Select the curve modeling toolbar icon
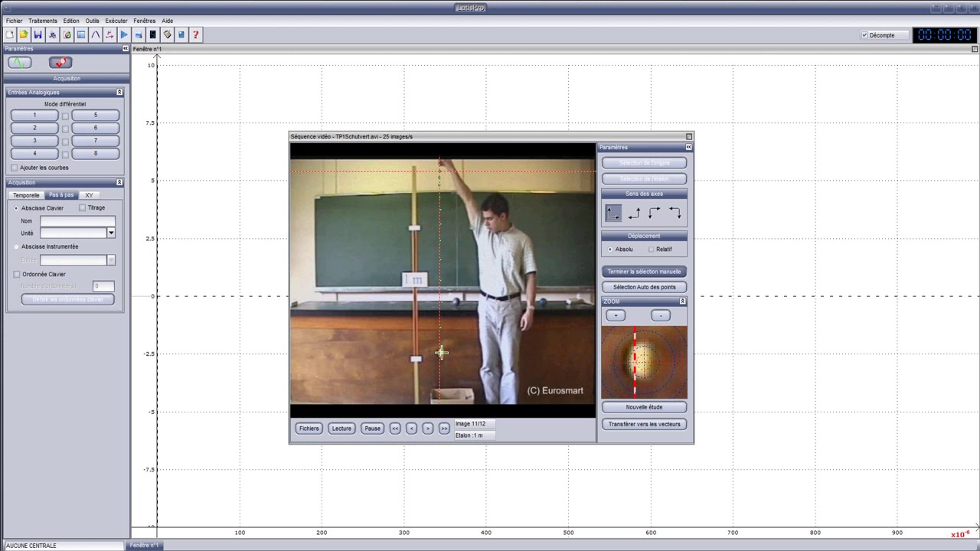The image size is (980, 551). point(95,34)
